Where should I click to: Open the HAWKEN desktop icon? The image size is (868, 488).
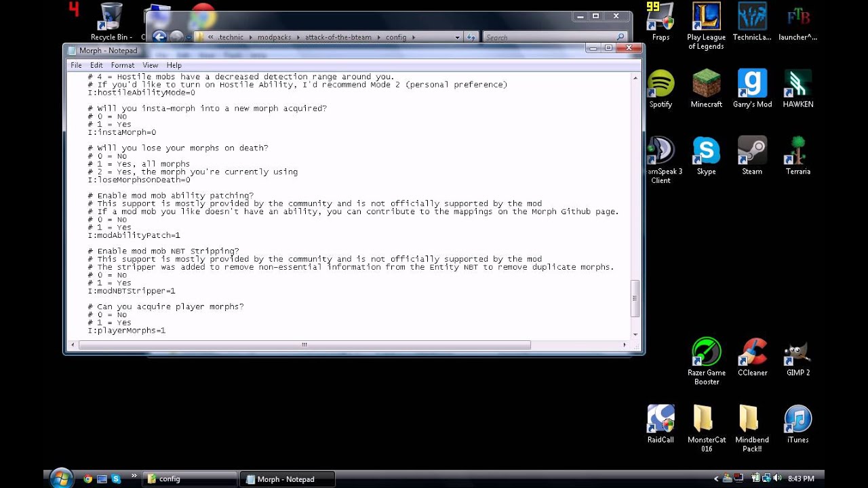click(798, 89)
